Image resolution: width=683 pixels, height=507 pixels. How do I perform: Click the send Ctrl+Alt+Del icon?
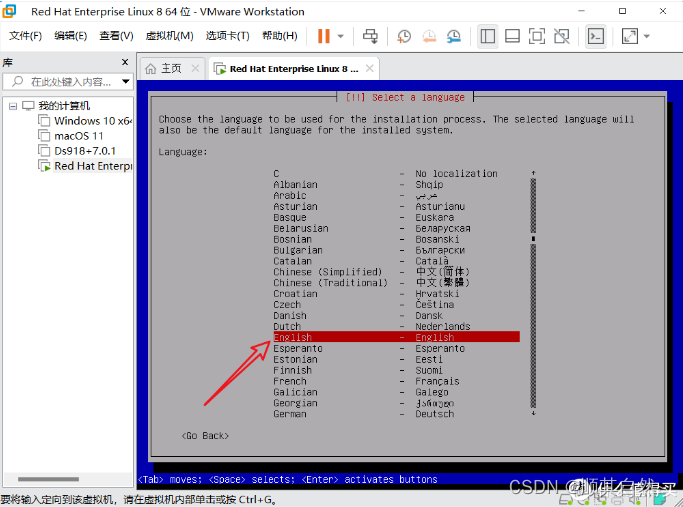pyautogui.click(x=371, y=36)
